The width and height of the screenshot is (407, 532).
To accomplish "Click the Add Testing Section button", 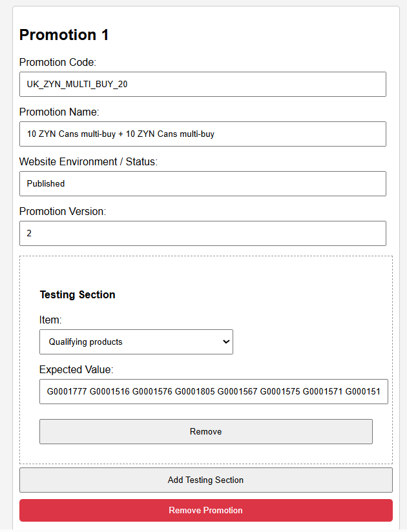I will 205,480.
